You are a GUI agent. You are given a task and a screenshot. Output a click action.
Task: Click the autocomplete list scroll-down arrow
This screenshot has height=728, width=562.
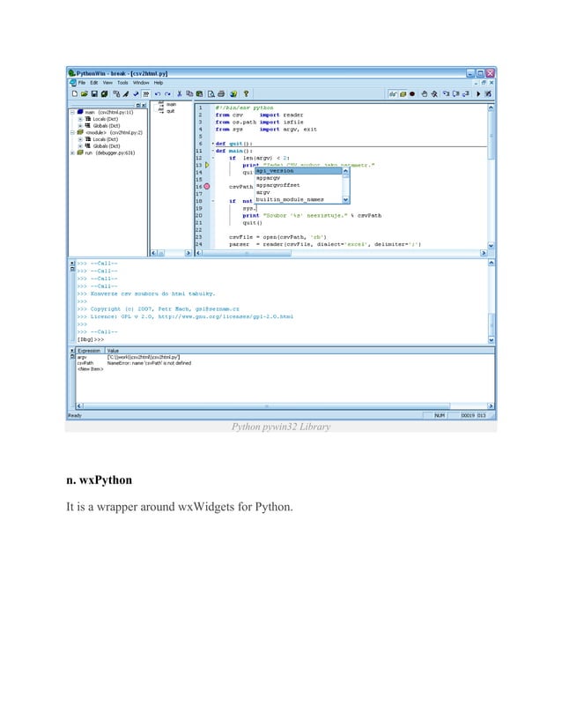[345, 200]
